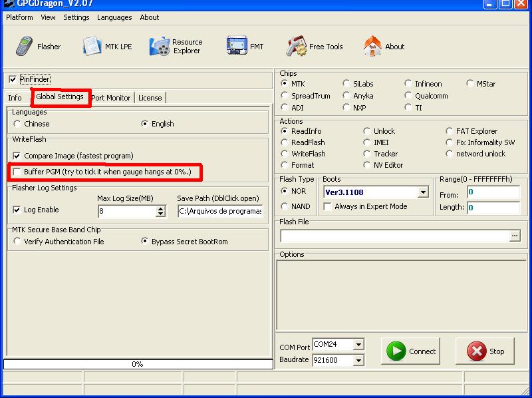Screen dimensions: 532x398
Task: Switch to the Port Monitor tab
Action: point(111,98)
